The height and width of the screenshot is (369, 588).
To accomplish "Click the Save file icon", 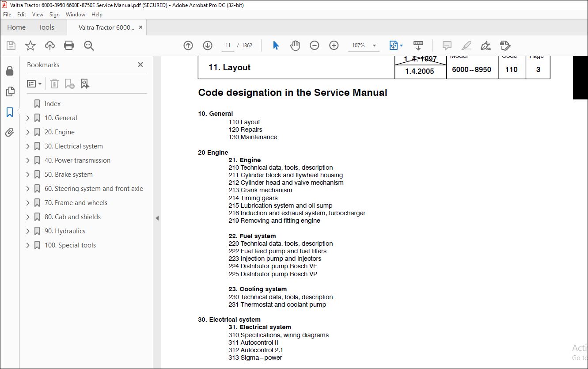I will (11, 46).
